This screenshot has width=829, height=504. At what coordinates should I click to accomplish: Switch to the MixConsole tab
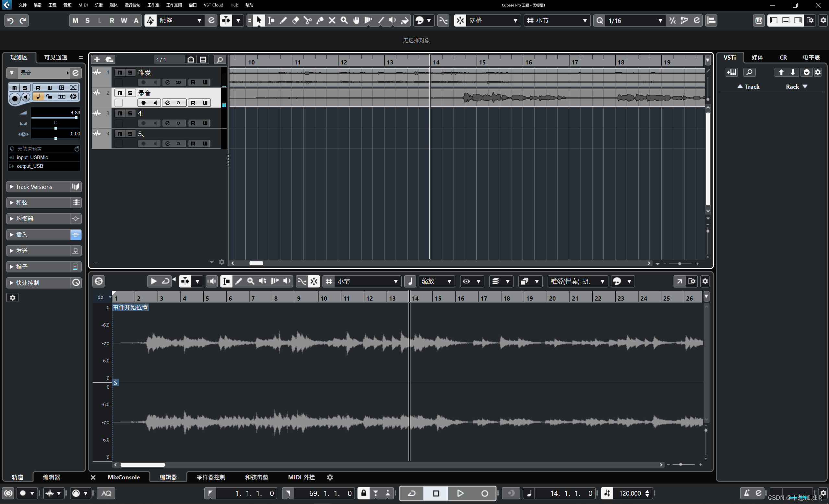[x=124, y=477]
